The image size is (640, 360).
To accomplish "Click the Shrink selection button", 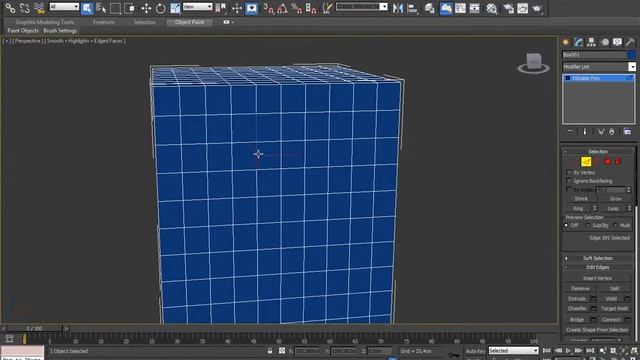I will (x=581, y=199).
